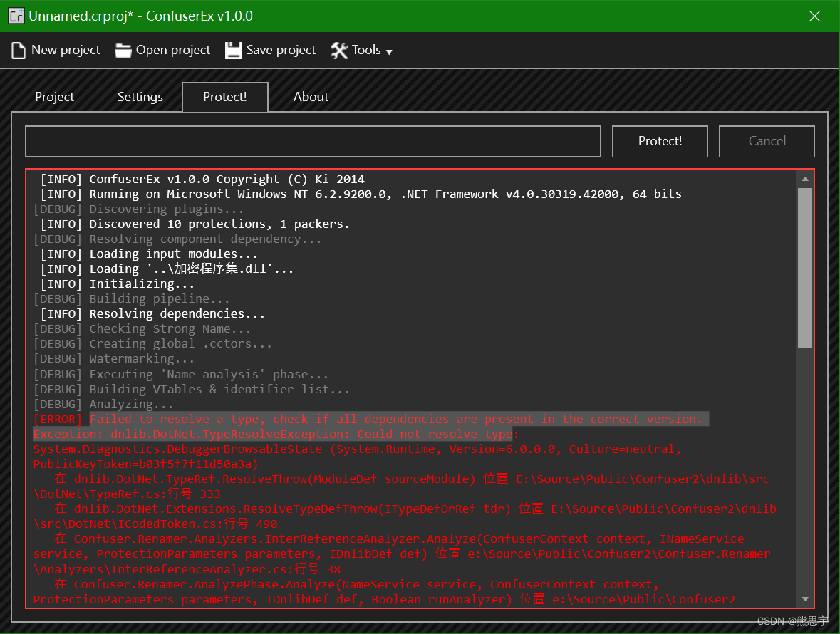The height and width of the screenshot is (634, 840).
Task: Select the Protect! tab
Action: pyautogui.click(x=225, y=97)
